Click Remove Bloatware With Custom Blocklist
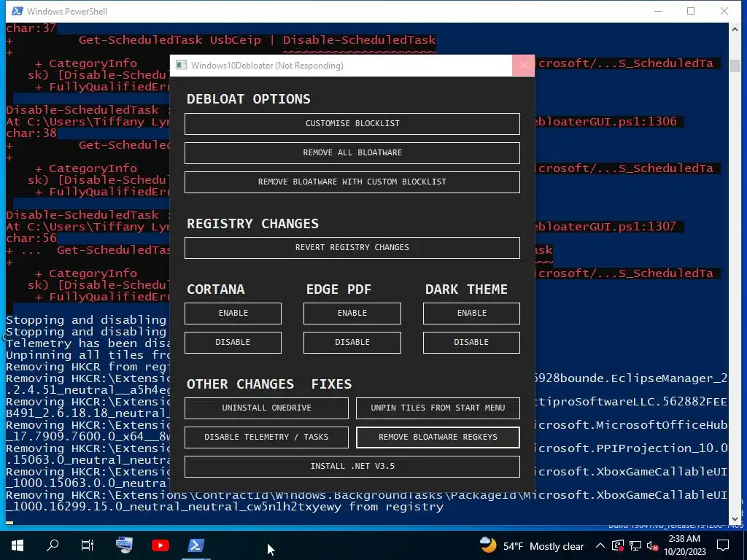 (352, 182)
